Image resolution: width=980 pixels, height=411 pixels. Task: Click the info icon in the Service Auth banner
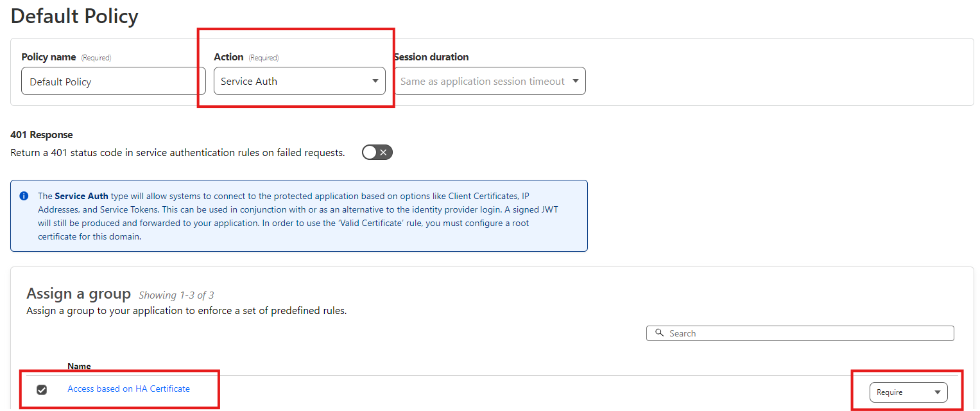click(24, 196)
